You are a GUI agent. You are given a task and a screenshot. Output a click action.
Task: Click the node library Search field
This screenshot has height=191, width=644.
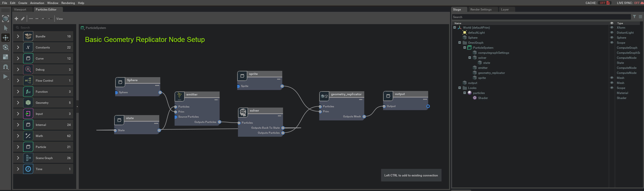tap(45, 28)
